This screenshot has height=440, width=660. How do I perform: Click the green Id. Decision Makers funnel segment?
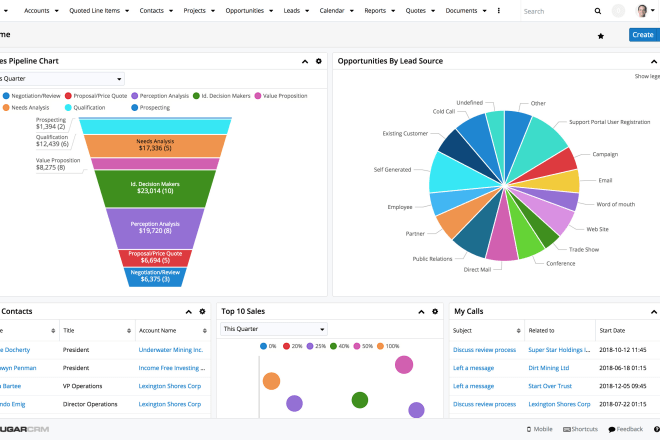tap(155, 188)
